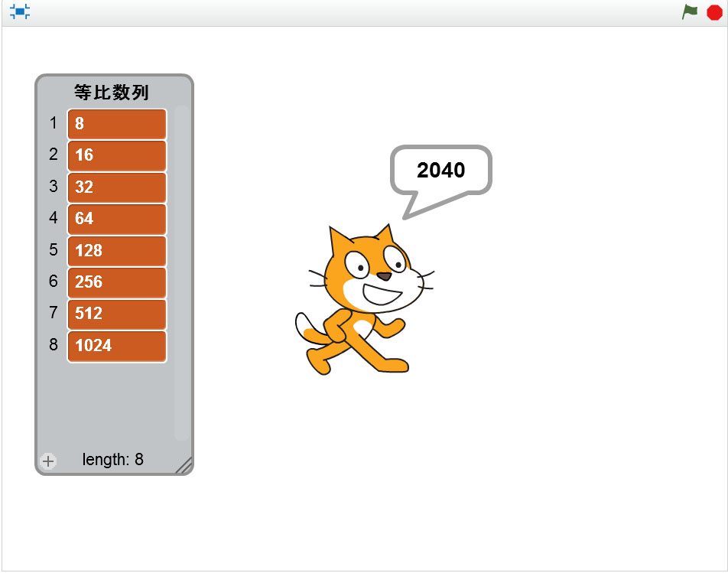Select list item 1 containing 8
This screenshot has width=728, height=573.
[117, 124]
